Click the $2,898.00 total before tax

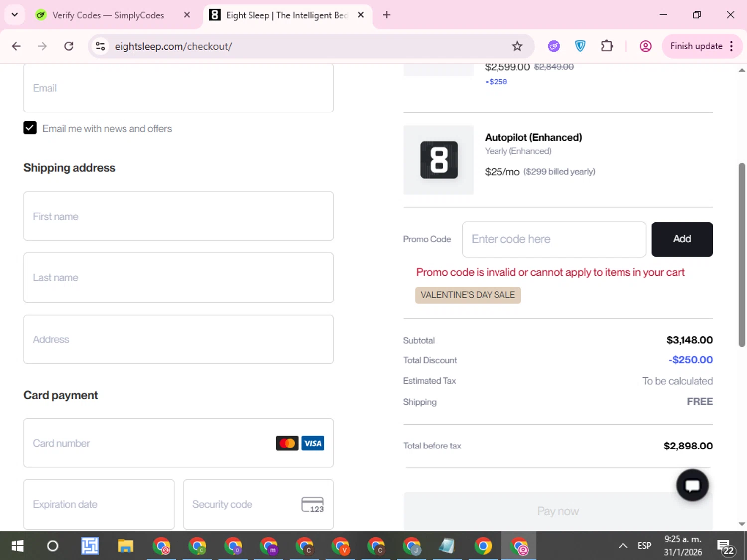[688, 446]
